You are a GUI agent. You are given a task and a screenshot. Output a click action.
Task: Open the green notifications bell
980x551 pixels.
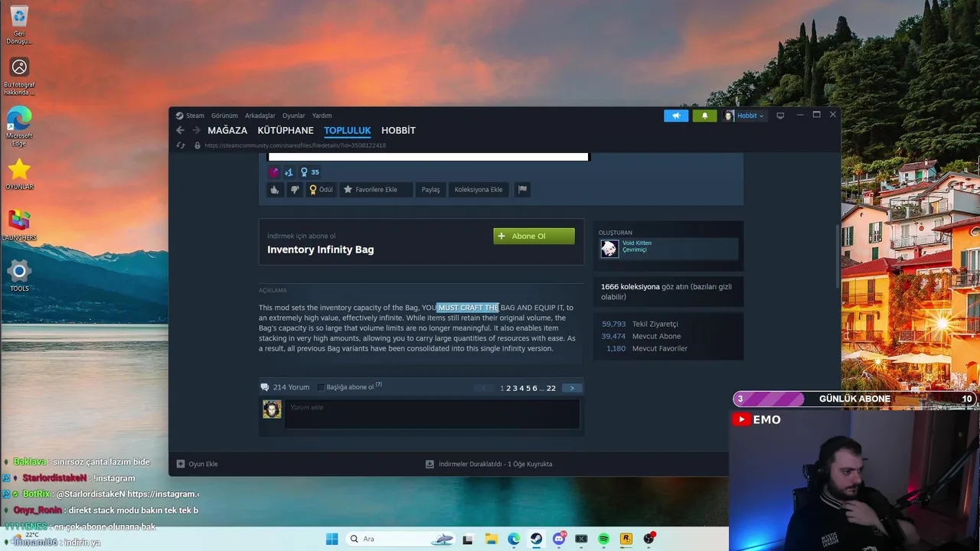[x=704, y=116]
